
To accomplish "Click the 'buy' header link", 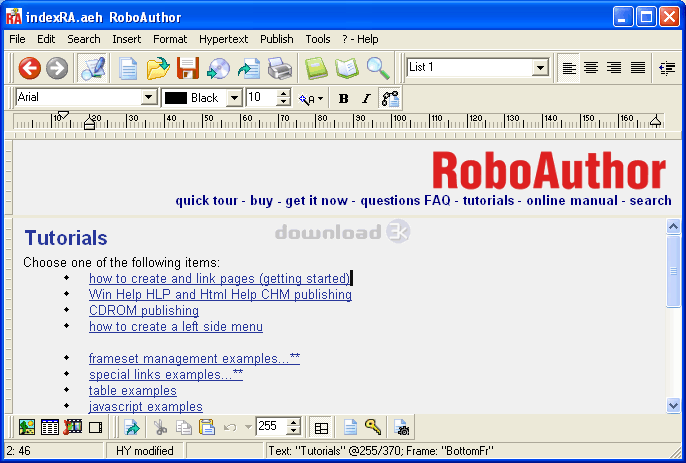I will (261, 200).
